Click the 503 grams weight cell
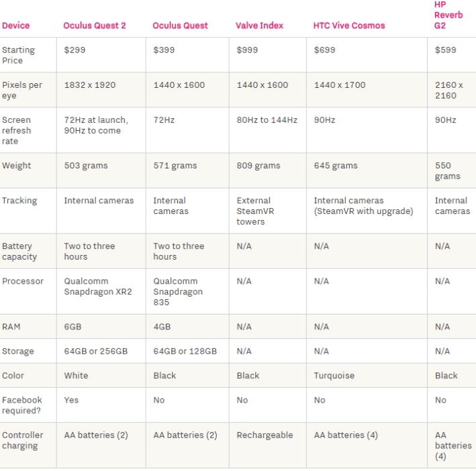 click(85, 166)
